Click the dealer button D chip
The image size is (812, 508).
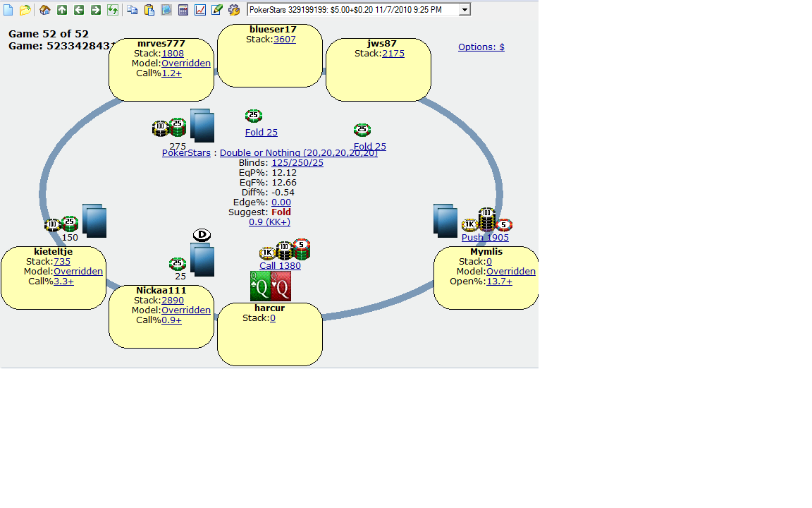click(x=202, y=235)
